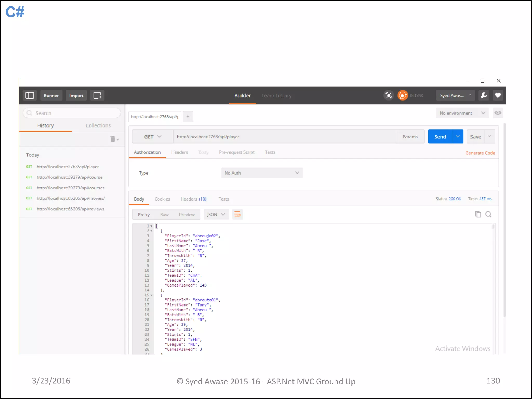
Task: Select the History tab
Action: coord(45,125)
